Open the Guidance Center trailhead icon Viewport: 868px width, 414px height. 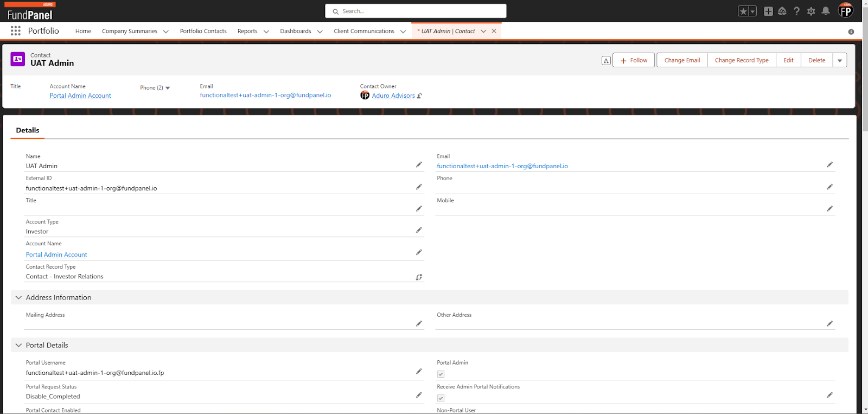point(782,11)
